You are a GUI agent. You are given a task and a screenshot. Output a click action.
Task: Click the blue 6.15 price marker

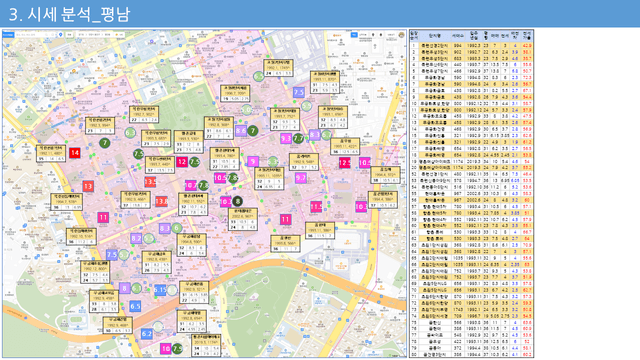pyautogui.click(x=160, y=289)
